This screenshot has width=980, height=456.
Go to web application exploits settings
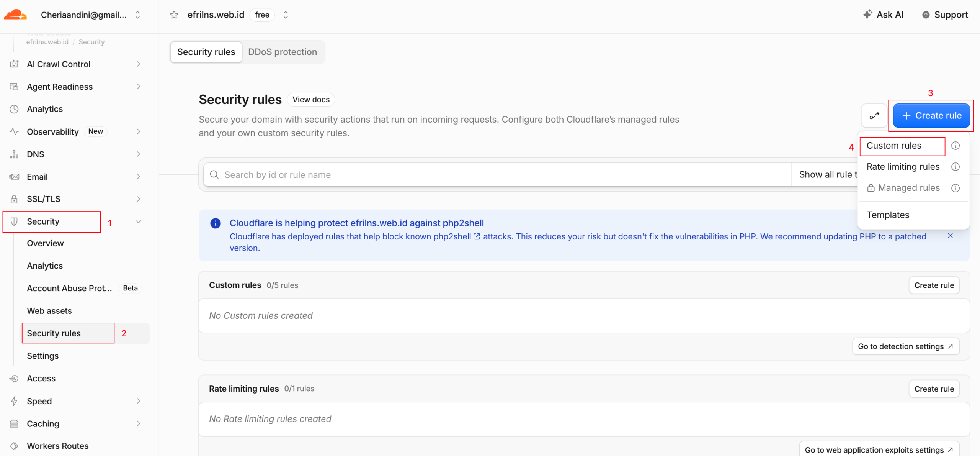[879, 449]
